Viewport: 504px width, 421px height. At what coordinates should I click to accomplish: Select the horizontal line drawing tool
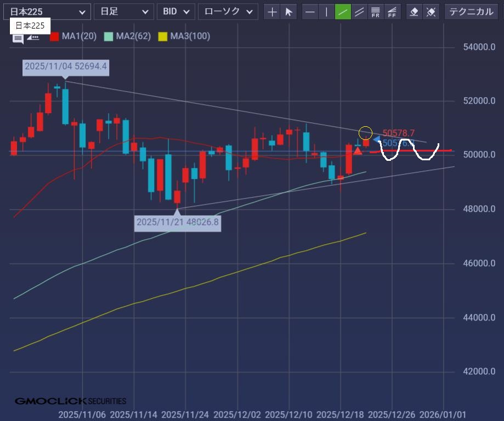coord(310,12)
